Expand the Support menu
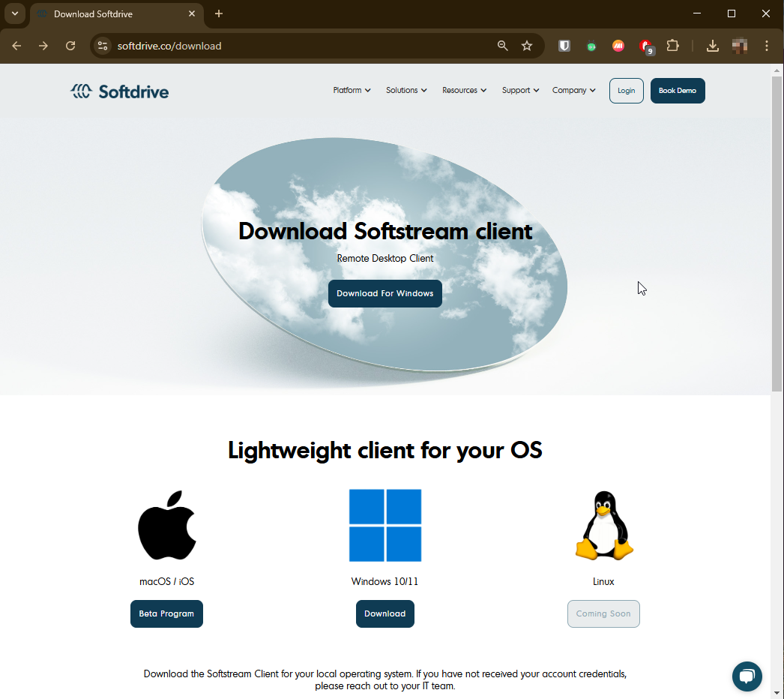Screen dimensions: 784x699 point(520,90)
